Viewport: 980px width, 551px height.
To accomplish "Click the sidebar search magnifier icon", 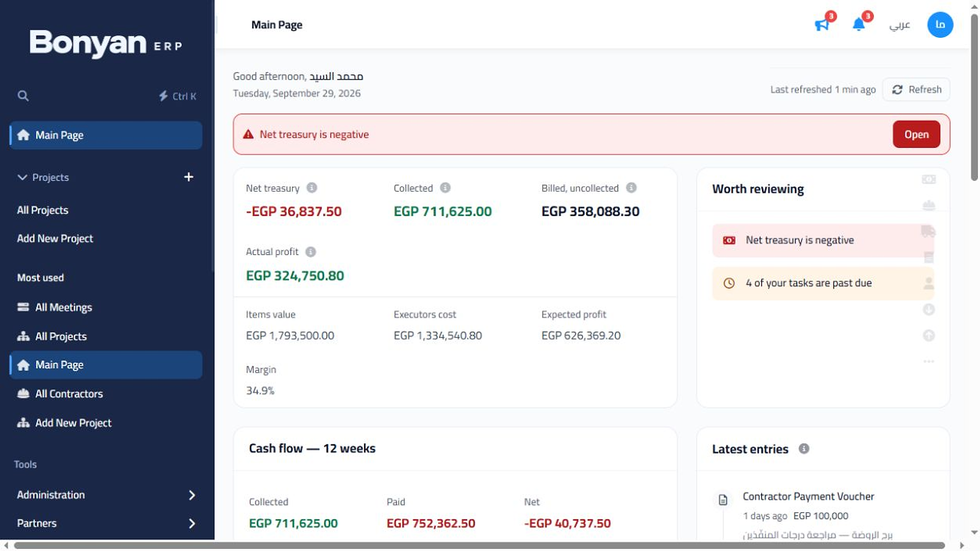I will tap(23, 95).
